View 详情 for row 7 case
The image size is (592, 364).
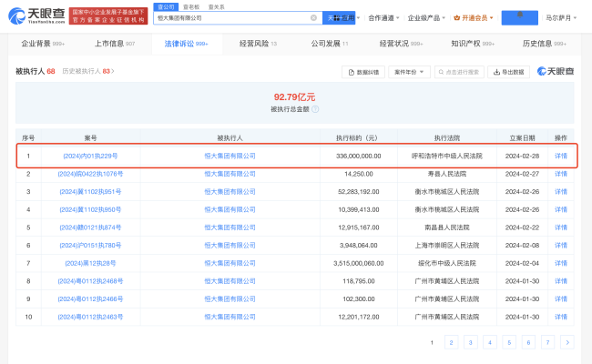[x=561, y=263]
